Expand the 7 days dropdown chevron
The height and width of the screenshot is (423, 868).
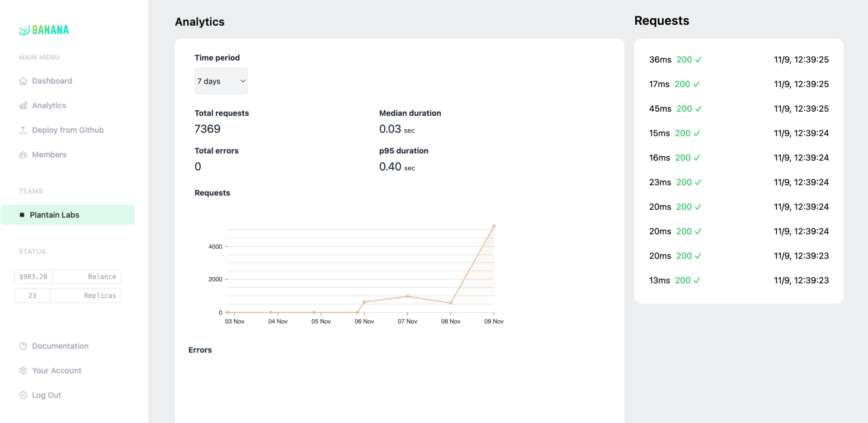click(243, 81)
